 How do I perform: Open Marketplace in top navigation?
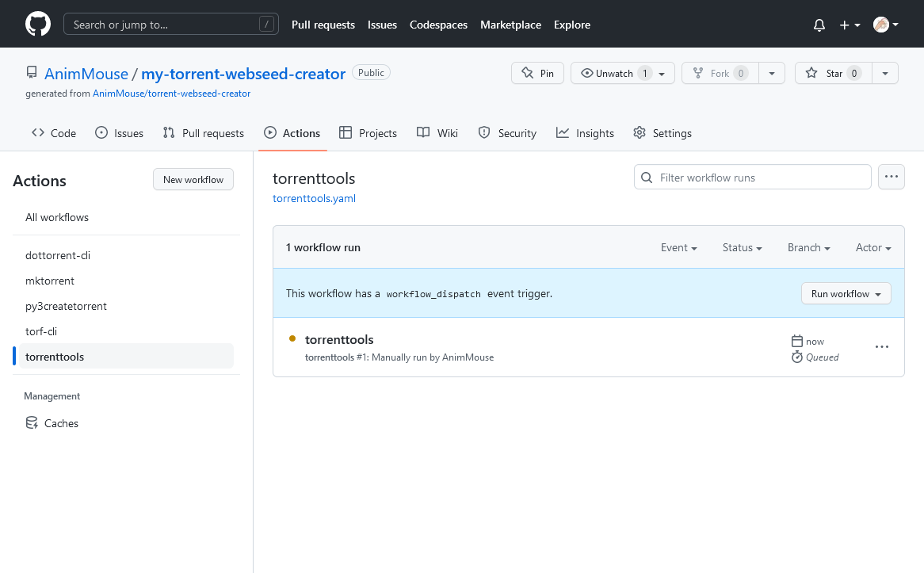click(x=511, y=25)
